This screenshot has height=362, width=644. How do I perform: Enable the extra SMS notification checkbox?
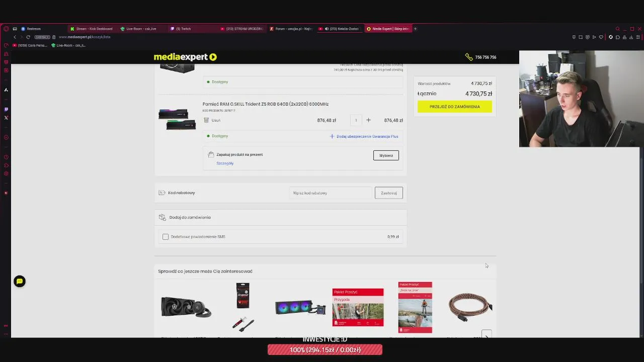pyautogui.click(x=166, y=236)
